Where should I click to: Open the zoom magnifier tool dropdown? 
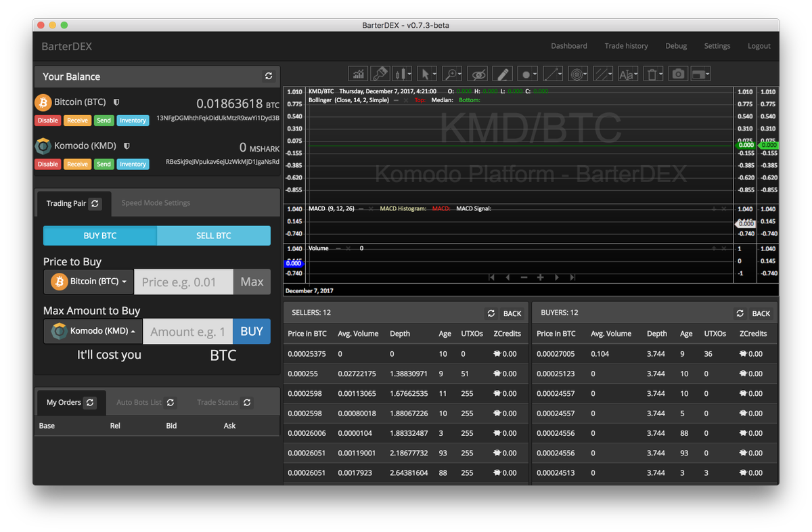[452, 74]
